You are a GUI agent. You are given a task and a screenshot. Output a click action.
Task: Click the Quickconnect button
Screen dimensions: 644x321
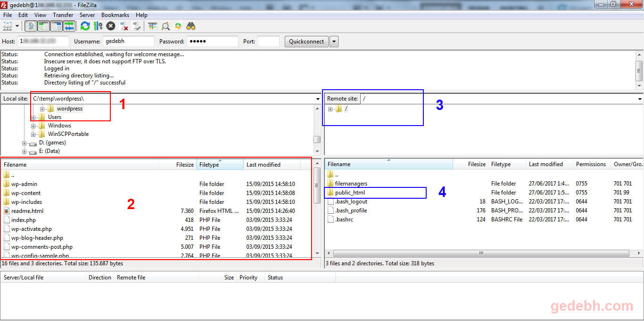pos(306,42)
